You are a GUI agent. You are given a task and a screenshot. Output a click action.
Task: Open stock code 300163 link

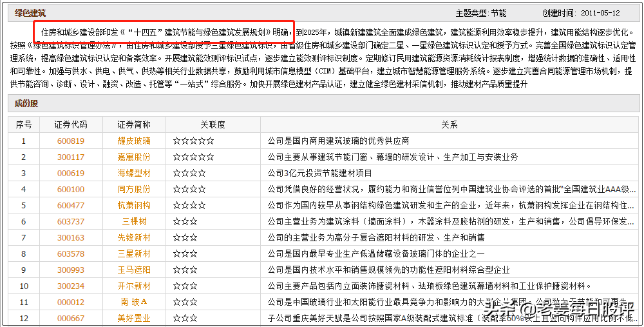71,238
